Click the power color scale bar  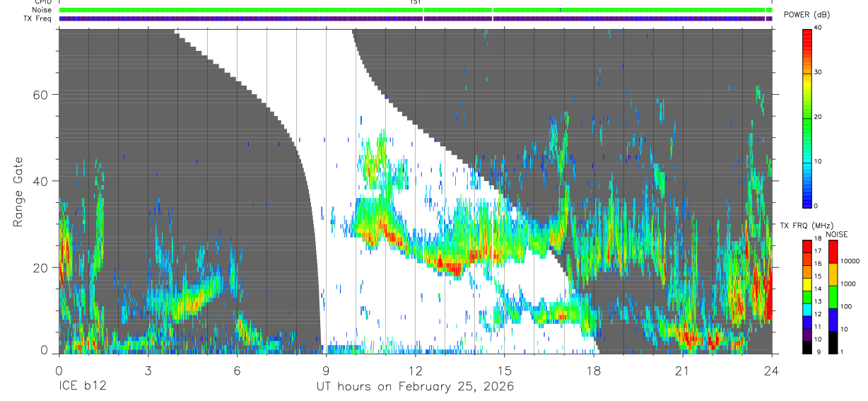tap(807, 117)
